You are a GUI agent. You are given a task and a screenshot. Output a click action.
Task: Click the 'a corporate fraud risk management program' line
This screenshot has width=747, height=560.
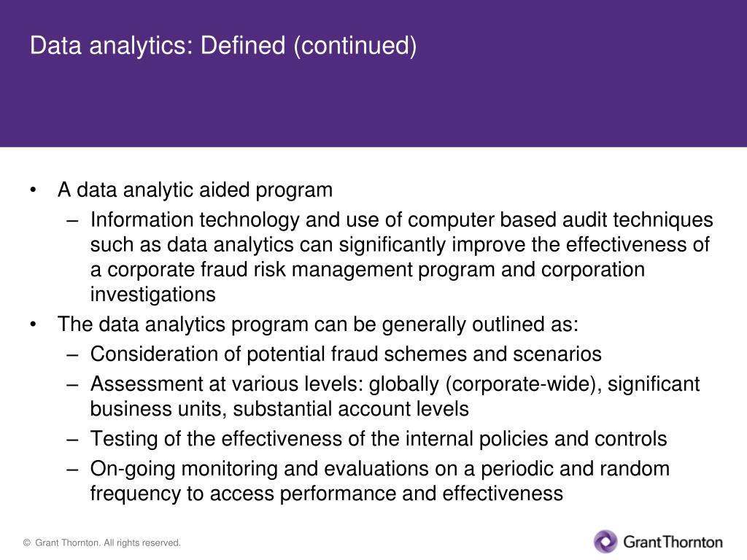368,270
